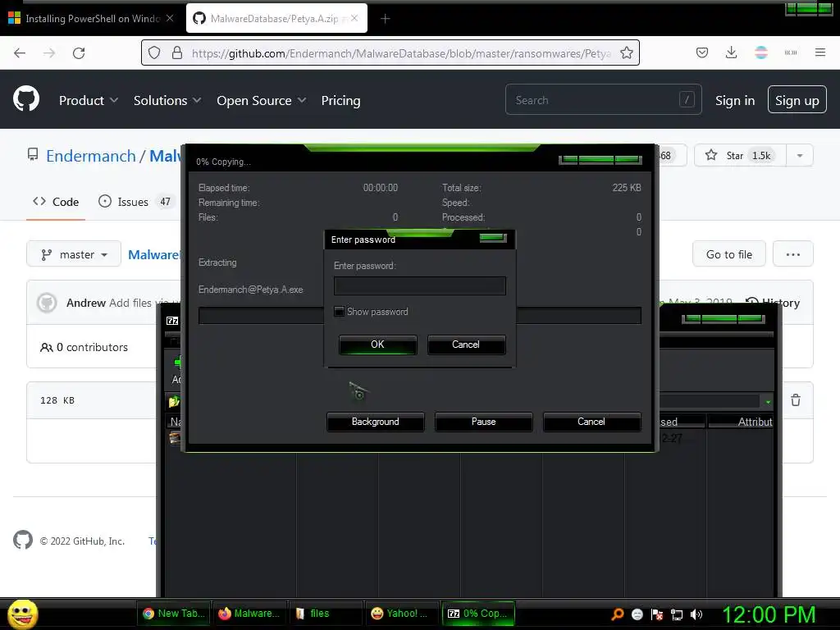Open the 0% Cop... 7-Zip taskbar item
Viewport: 840px width, 630px height.
pos(477,614)
